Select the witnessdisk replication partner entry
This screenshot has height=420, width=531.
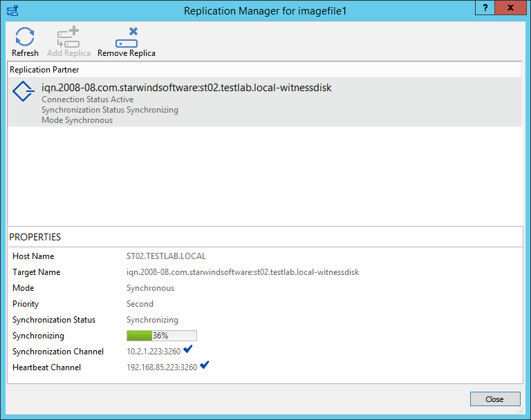[x=187, y=88]
